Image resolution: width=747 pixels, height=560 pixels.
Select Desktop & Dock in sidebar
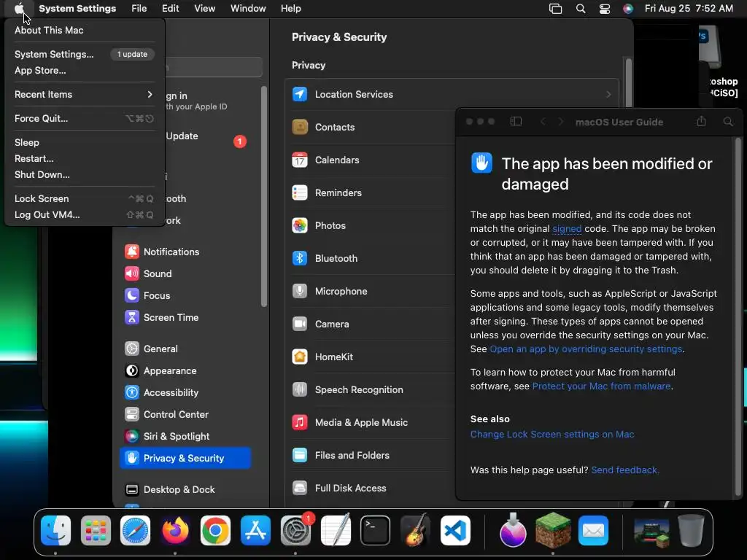pos(185,489)
